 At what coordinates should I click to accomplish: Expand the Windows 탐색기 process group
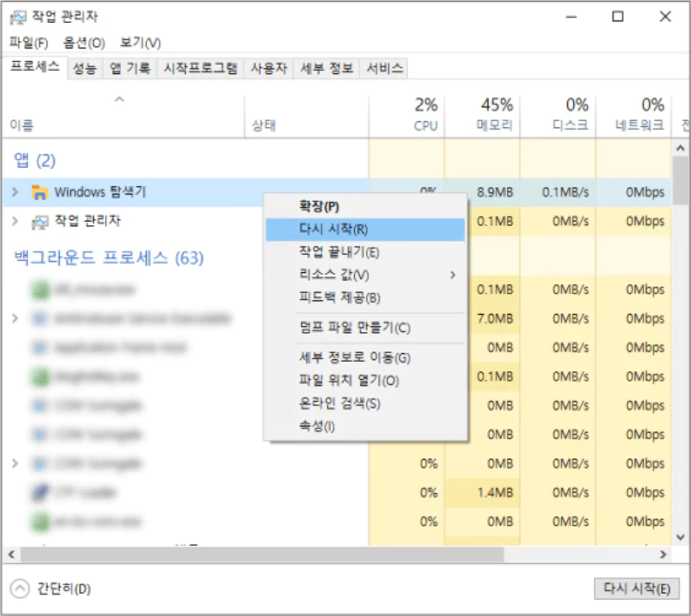point(15,192)
